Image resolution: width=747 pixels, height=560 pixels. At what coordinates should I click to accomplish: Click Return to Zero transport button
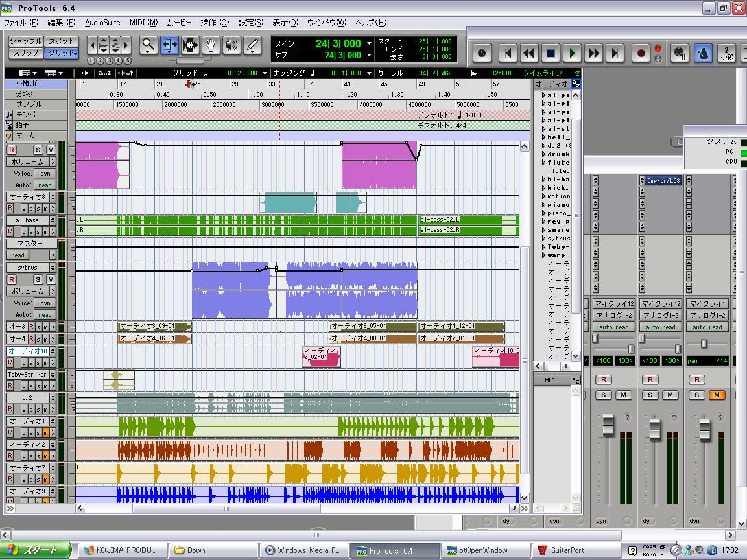508,53
